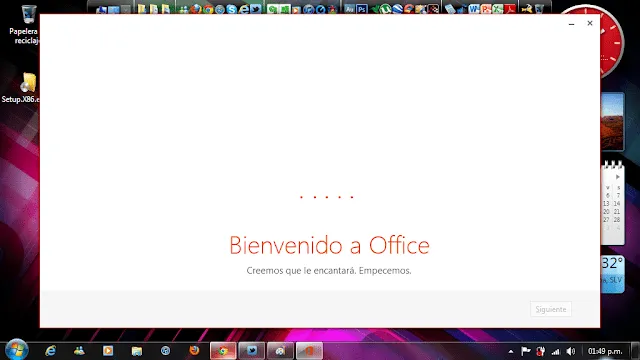The image size is (640, 360).
Task: Select day 14 in calendar gadget
Action: pos(617,203)
